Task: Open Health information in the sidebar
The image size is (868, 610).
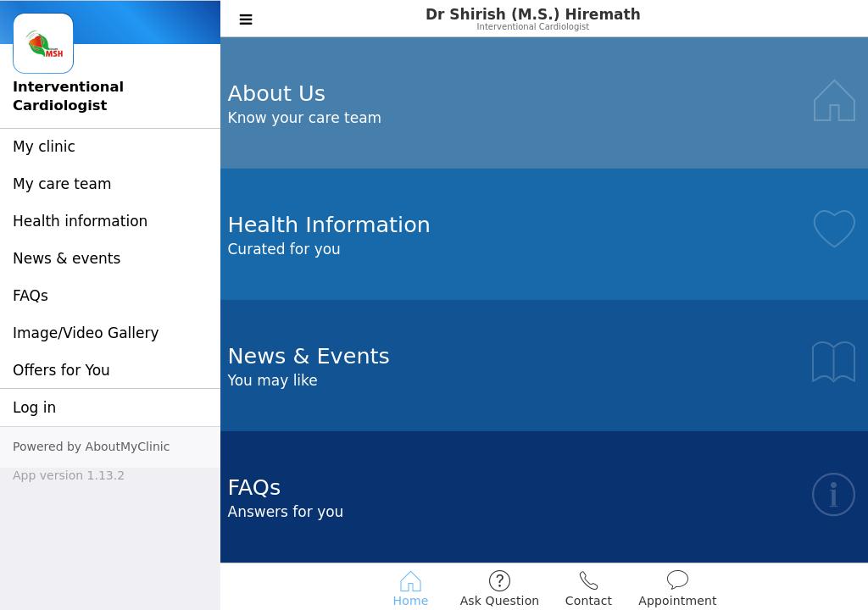Action: [110, 221]
